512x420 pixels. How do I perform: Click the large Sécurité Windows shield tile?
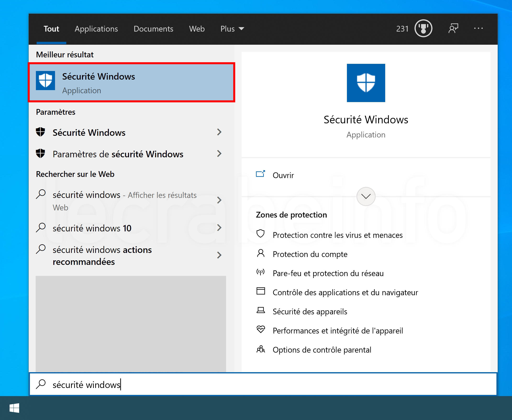click(x=366, y=83)
